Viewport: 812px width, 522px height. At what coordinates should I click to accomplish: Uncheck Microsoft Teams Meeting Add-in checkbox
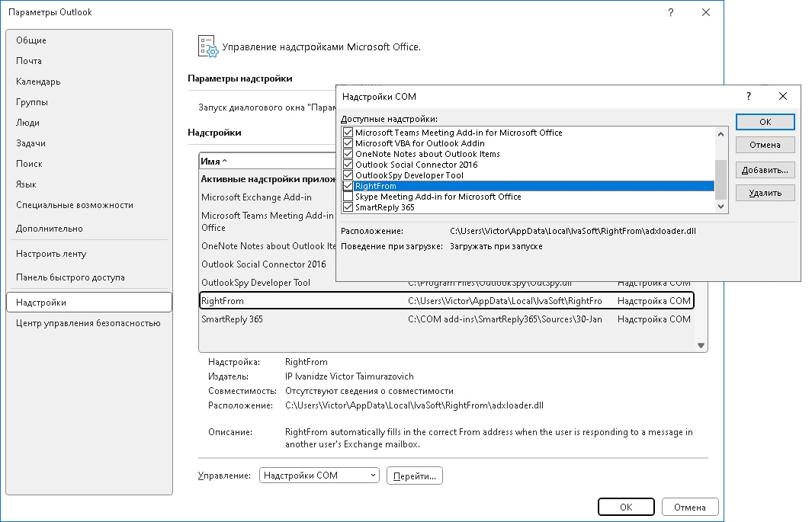(x=348, y=133)
